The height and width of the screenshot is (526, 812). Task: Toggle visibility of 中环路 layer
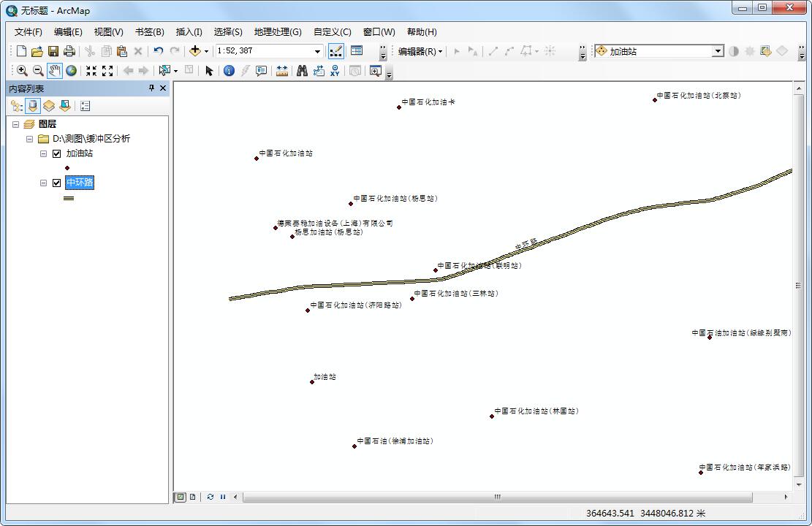57,183
